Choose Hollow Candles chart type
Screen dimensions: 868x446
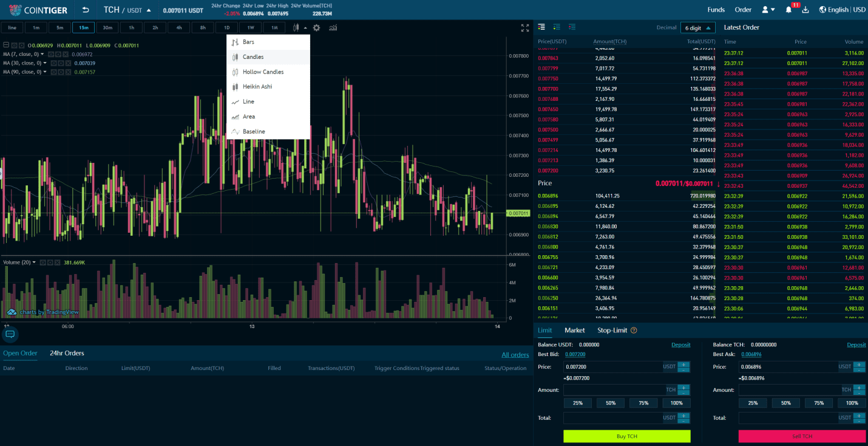(x=268, y=72)
